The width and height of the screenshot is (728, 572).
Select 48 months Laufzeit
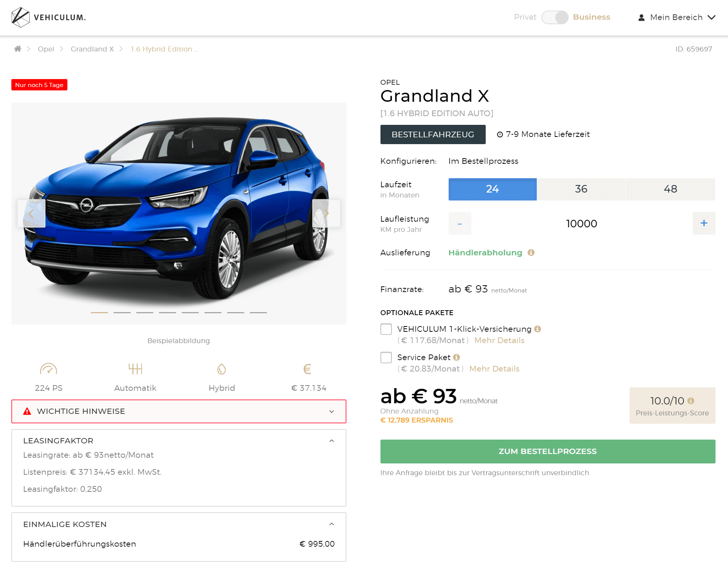(670, 189)
